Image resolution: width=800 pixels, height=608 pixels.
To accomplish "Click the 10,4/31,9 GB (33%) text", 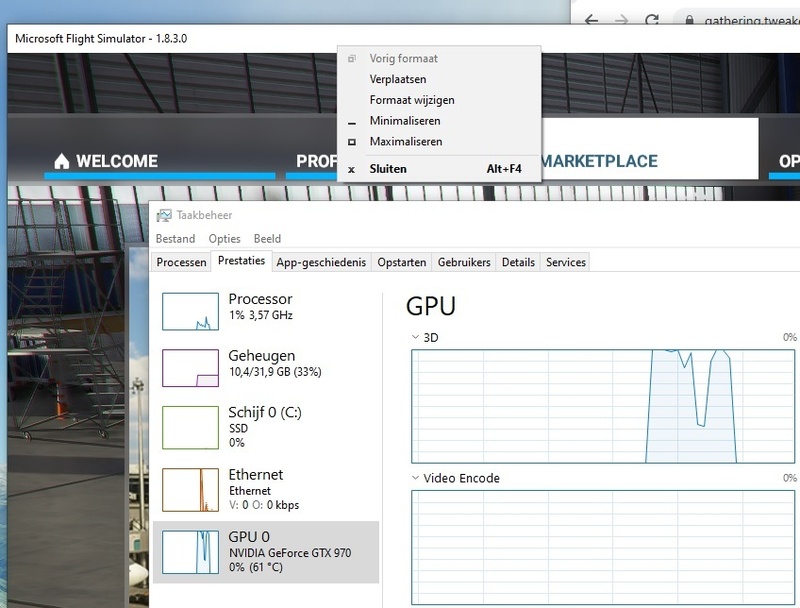I will (x=275, y=372).
